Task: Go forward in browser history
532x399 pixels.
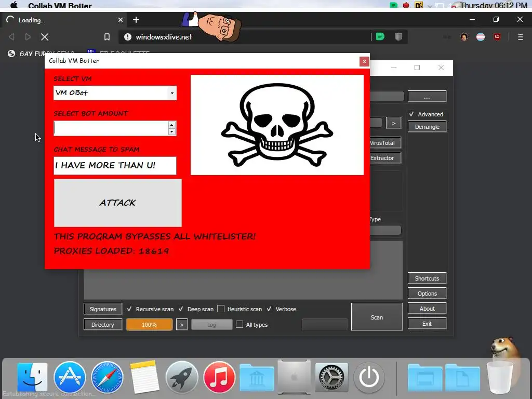Action: (28, 37)
